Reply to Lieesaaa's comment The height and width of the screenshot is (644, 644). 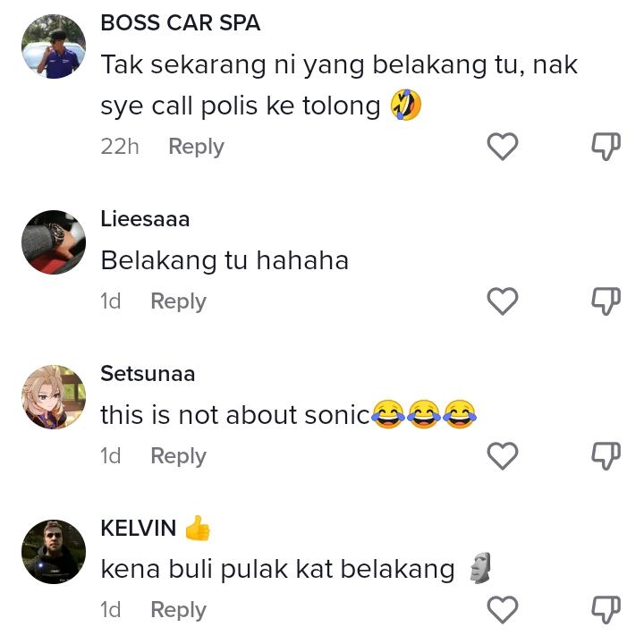click(178, 301)
